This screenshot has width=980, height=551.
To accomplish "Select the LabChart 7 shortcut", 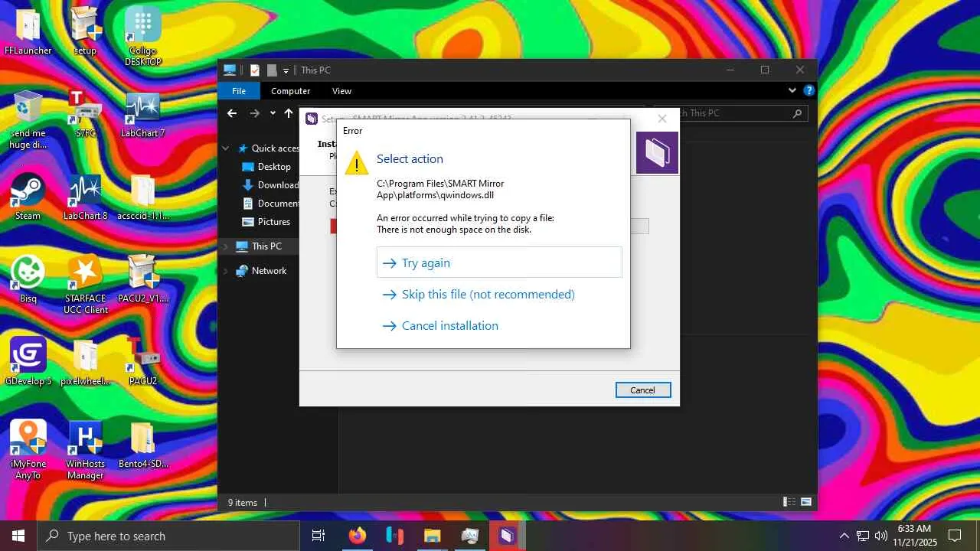I will (143, 115).
